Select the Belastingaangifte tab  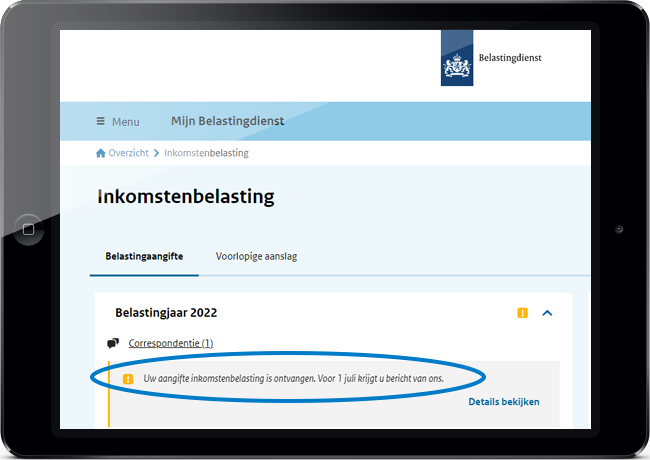[x=144, y=256]
